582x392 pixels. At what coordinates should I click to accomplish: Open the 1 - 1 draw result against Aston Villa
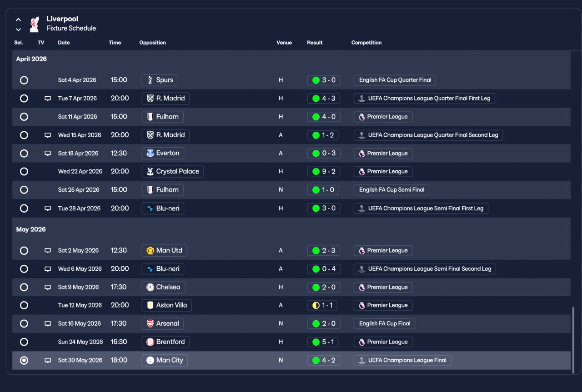click(x=322, y=306)
